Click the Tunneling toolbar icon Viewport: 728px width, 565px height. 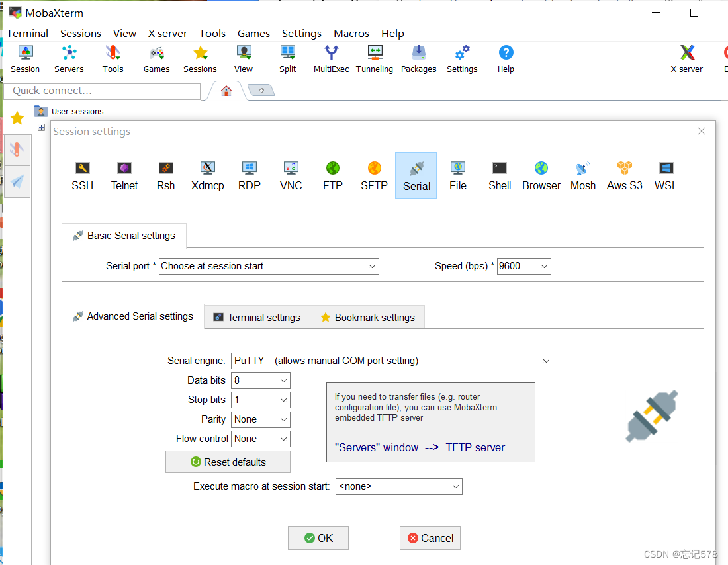click(375, 59)
